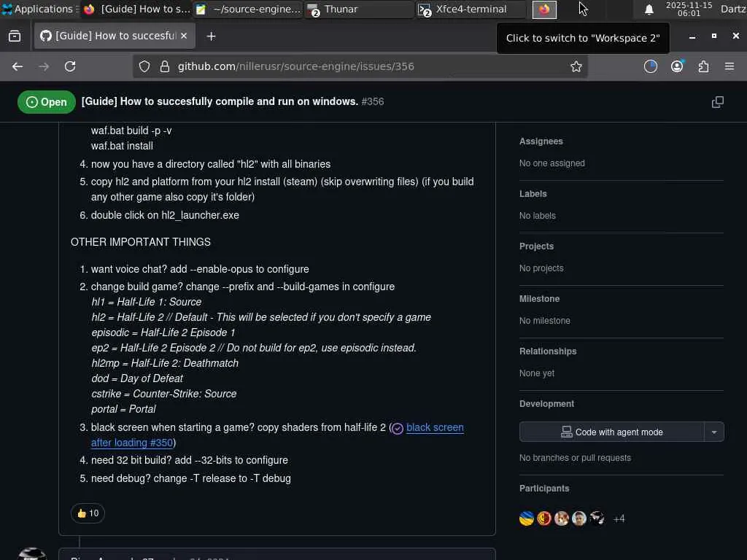Click the Labels heading

533,194
